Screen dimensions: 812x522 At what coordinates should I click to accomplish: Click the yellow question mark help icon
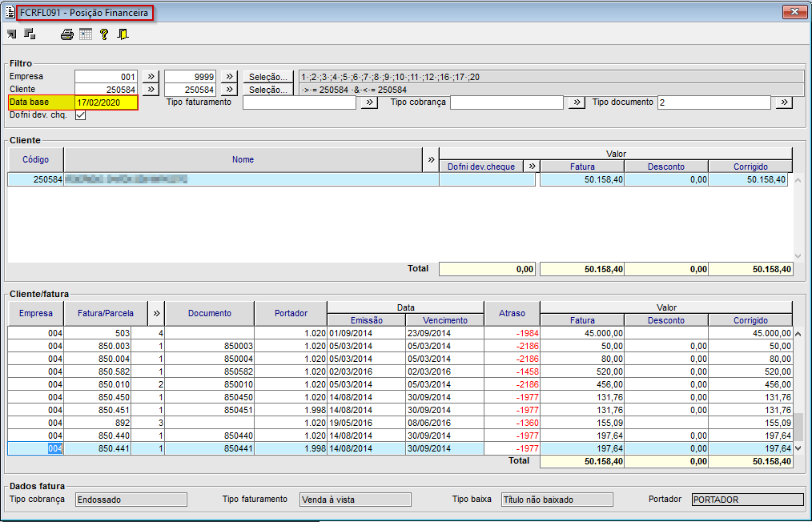click(104, 34)
